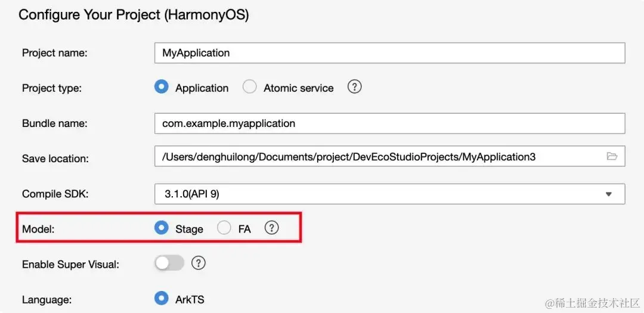Toggle the Enable Super Visual switch
This screenshot has width=644, height=313.
(169, 263)
